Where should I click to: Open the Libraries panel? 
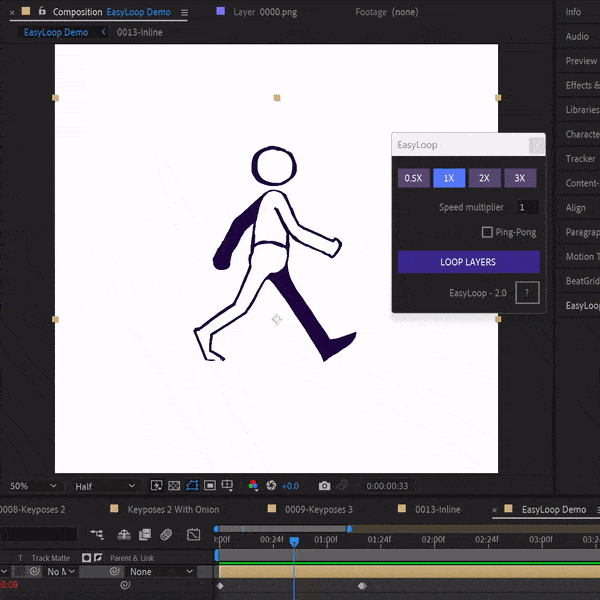[582, 110]
